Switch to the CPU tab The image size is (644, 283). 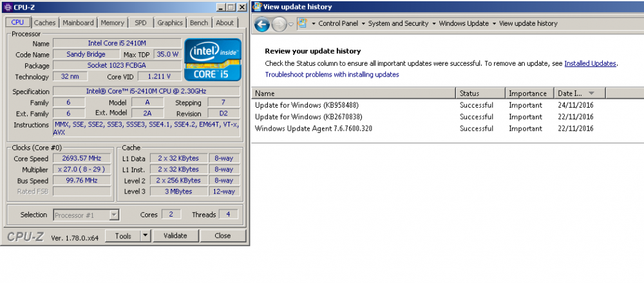pos(17,22)
